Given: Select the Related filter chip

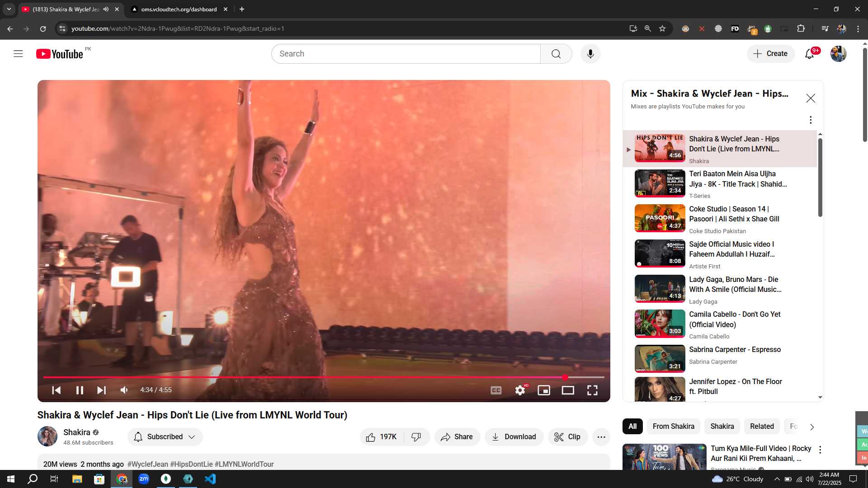Looking at the screenshot, I should click(x=762, y=427).
